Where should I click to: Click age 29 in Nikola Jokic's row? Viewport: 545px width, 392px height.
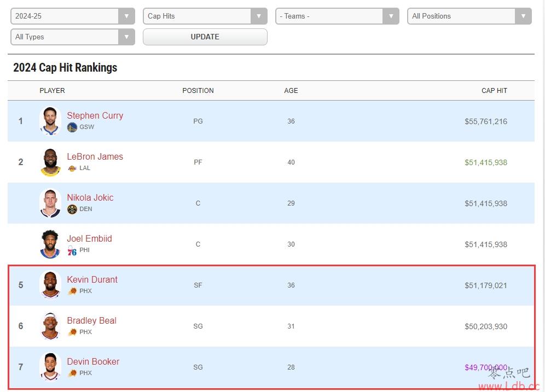point(291,203)
